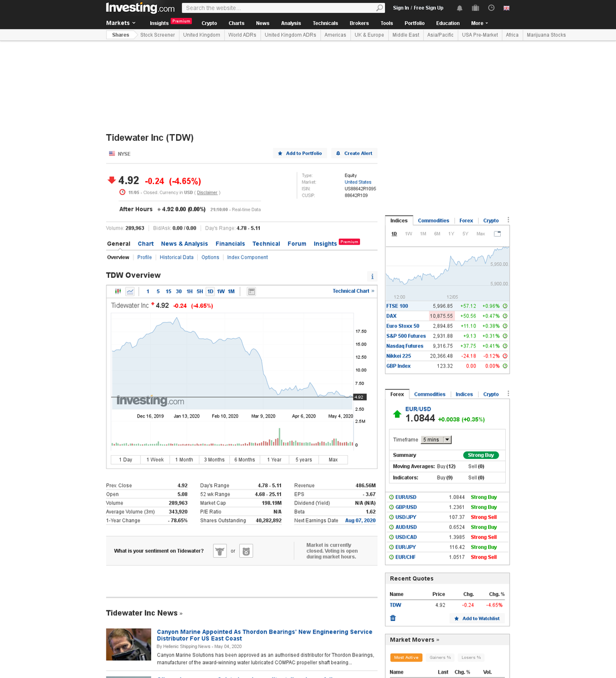Click the chart news/events icon
This screenshot has height=678, width=616.
coord(251,292)
